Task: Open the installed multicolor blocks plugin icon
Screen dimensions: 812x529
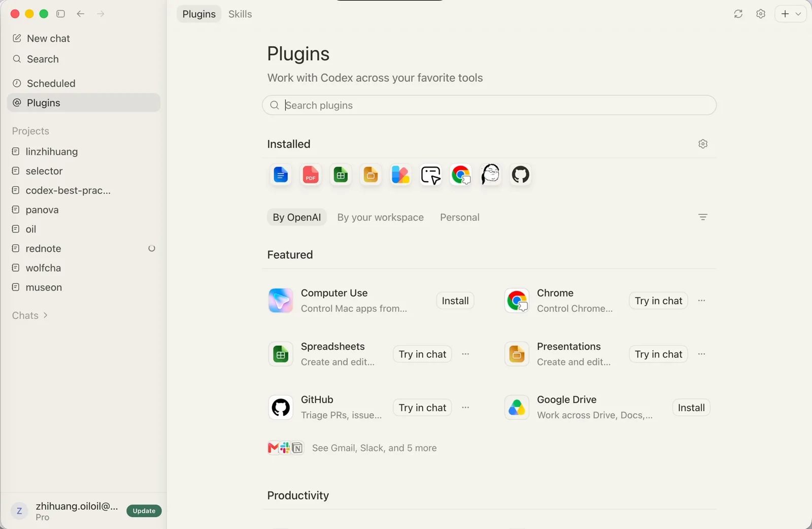Action: point(400,175)
